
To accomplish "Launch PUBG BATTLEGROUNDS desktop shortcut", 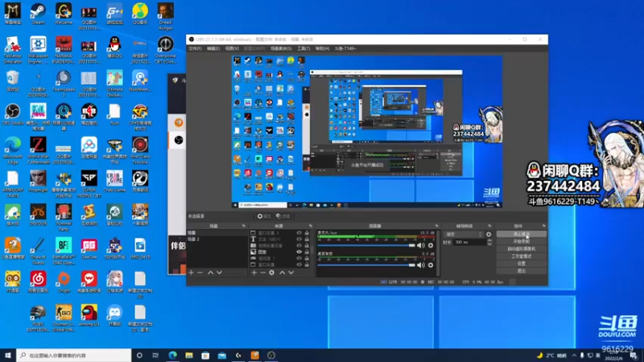I will pos(38,318).
